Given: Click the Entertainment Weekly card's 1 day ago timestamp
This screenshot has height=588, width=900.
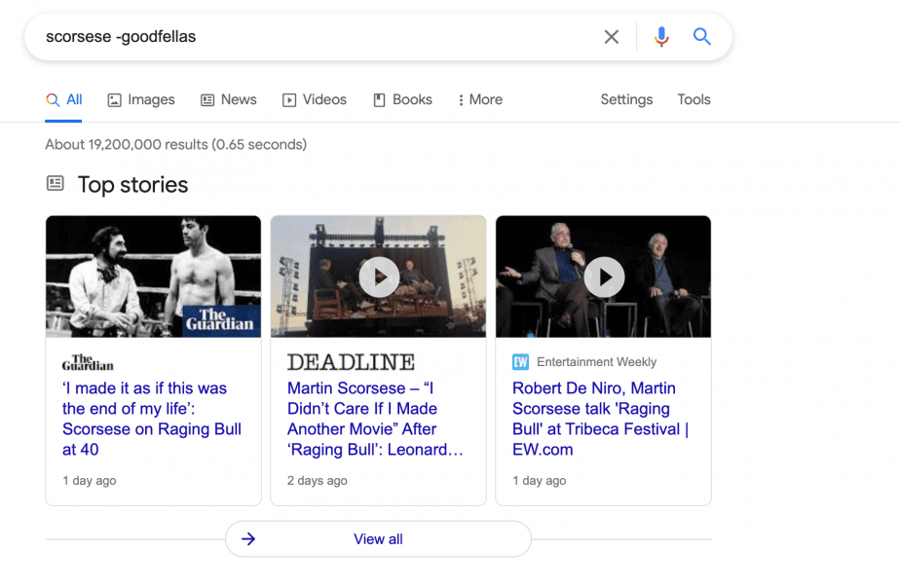Looking at the screenshot, I should tap(539, 481).
